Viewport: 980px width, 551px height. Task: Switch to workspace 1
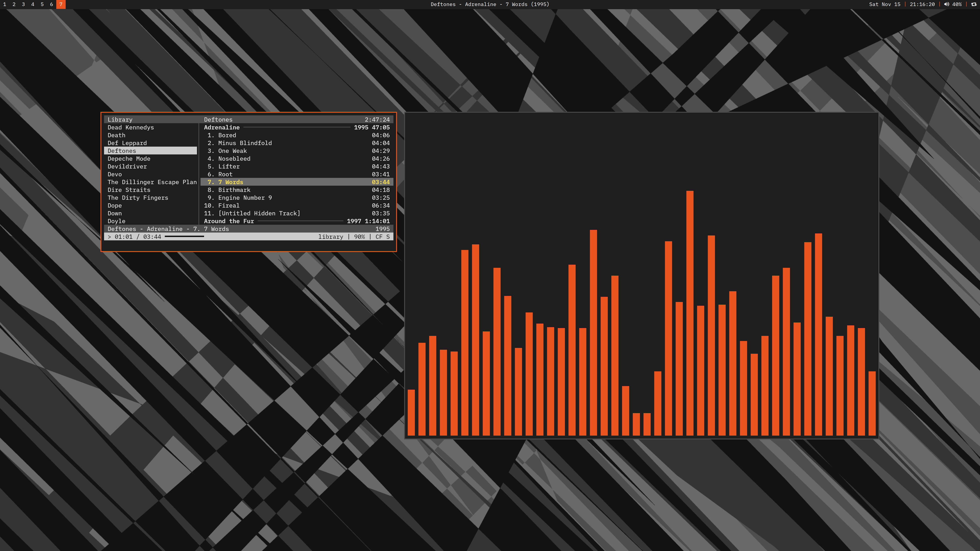(4, 4)
